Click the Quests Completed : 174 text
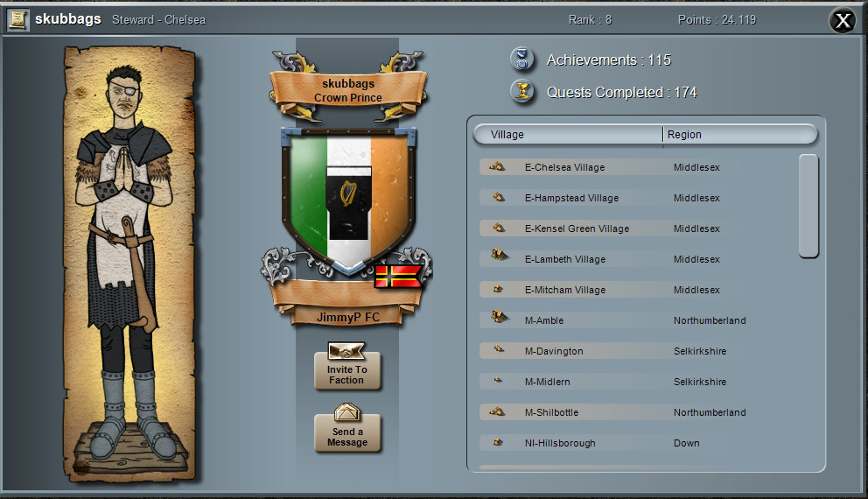The width and height of the screenshot is (868, 499). coord(621,93)
